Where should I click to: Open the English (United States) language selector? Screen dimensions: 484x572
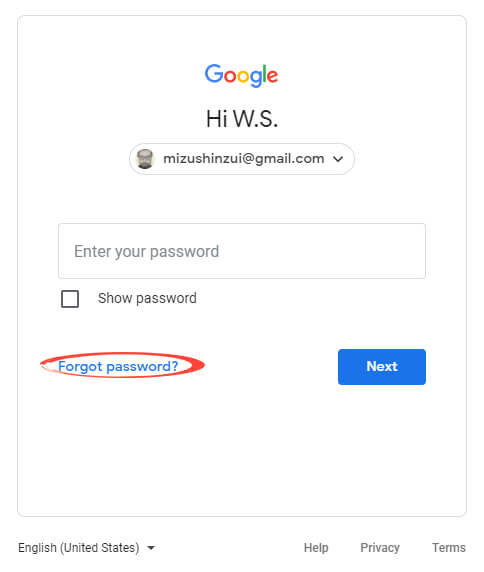87,548
